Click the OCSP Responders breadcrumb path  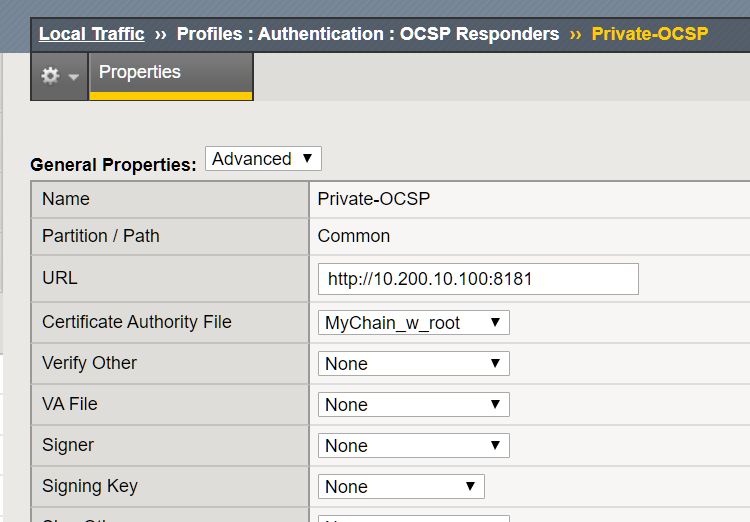(x=368, y=34)
